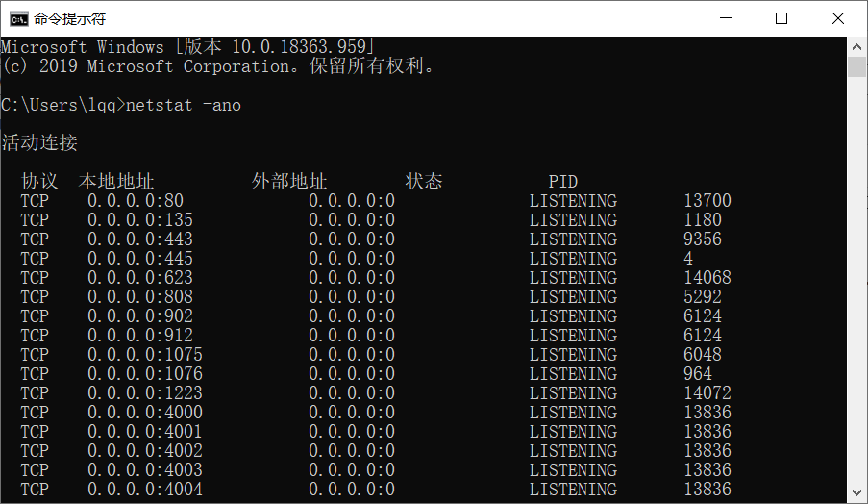Minimize the Command Prompt window
This screenshot has width=868, height=504.
[x=725, y=18]
